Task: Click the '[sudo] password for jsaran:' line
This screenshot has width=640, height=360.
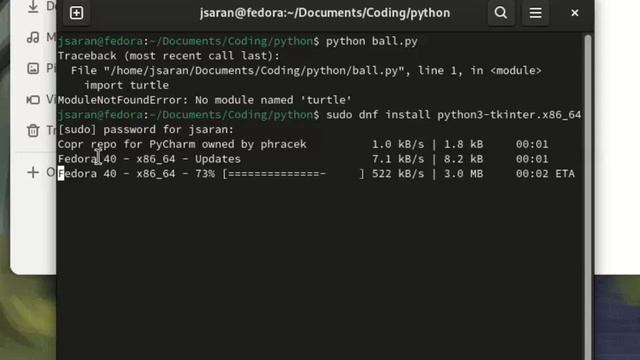Action: click(146, 129)
